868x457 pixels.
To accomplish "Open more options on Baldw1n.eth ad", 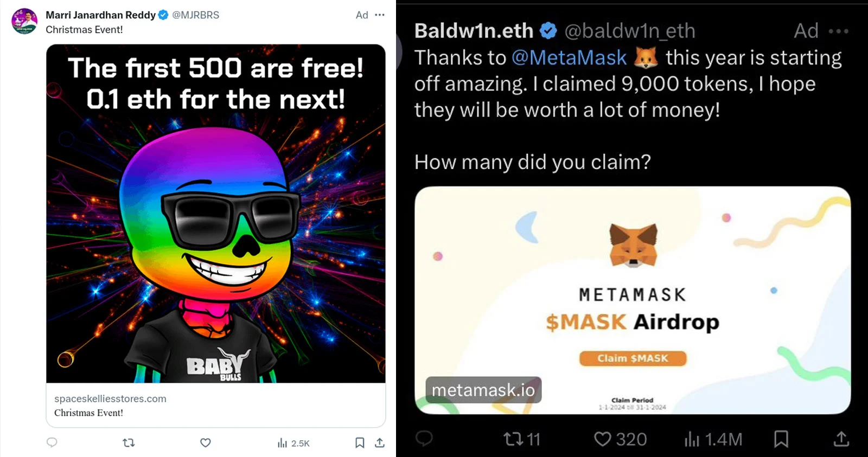I will (x=838, y=31).
